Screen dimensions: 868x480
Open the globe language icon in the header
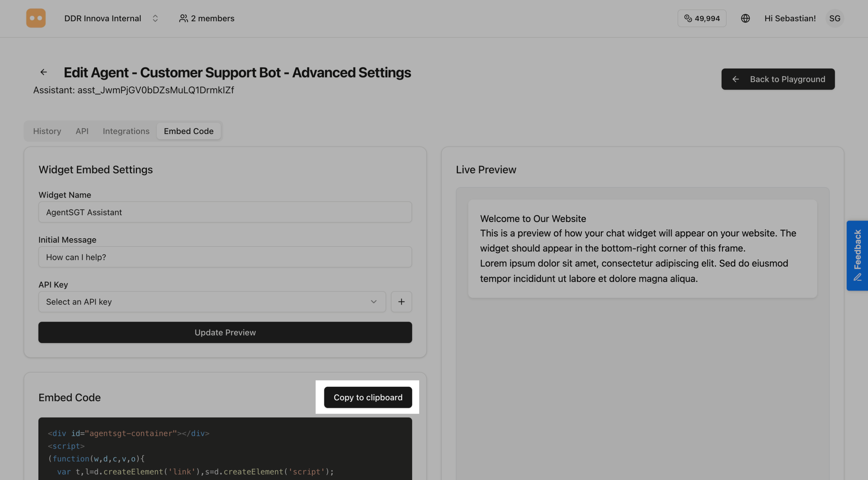746,18
